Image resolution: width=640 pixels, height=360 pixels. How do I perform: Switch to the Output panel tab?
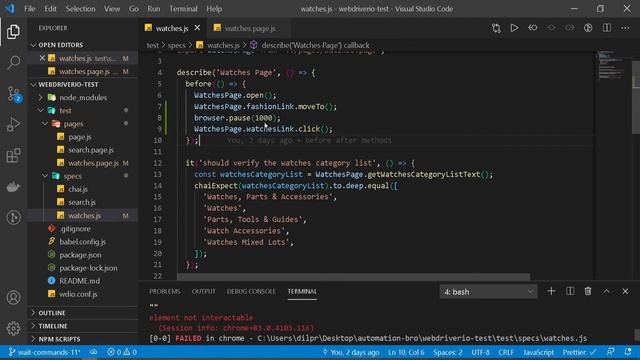coord(203,291)
